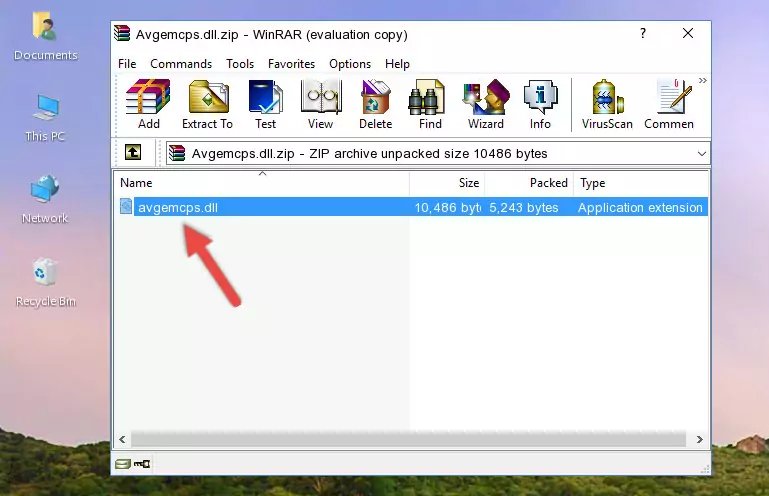Open the Comment tool
This screenshot has height=496, width=769.
coord(669,104)
